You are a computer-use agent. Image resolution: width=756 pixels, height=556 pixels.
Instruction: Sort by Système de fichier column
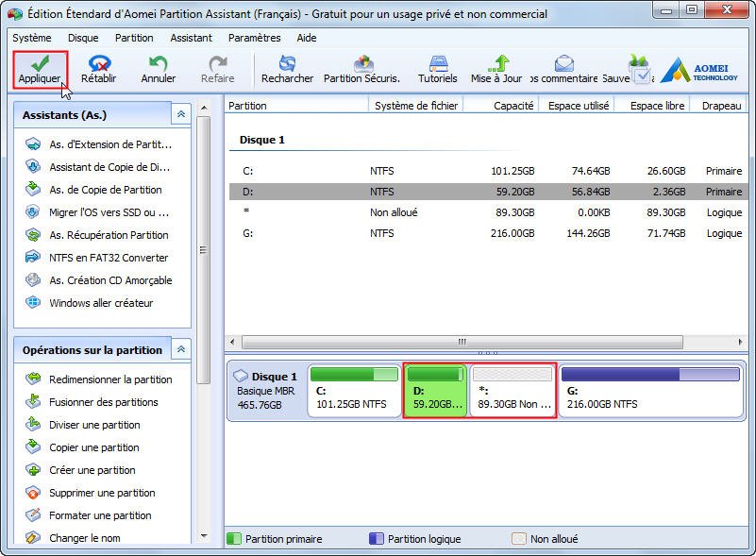coord(416,106)
